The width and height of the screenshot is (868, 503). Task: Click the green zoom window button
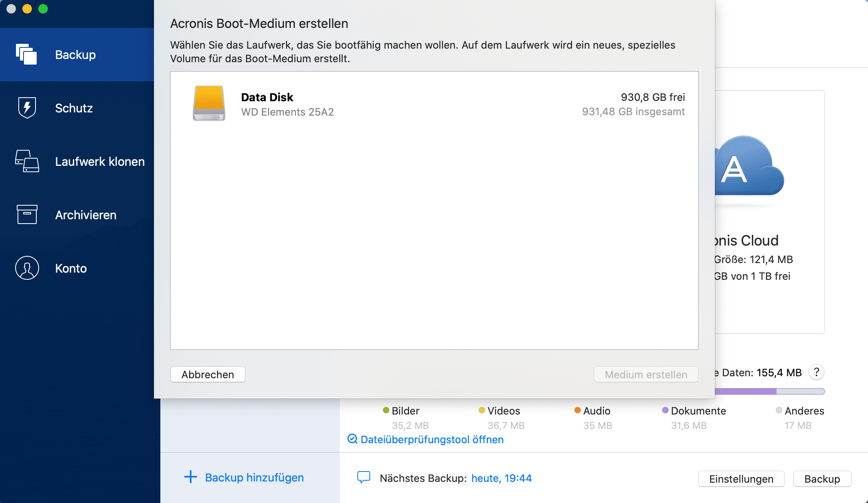pos(43,9)
